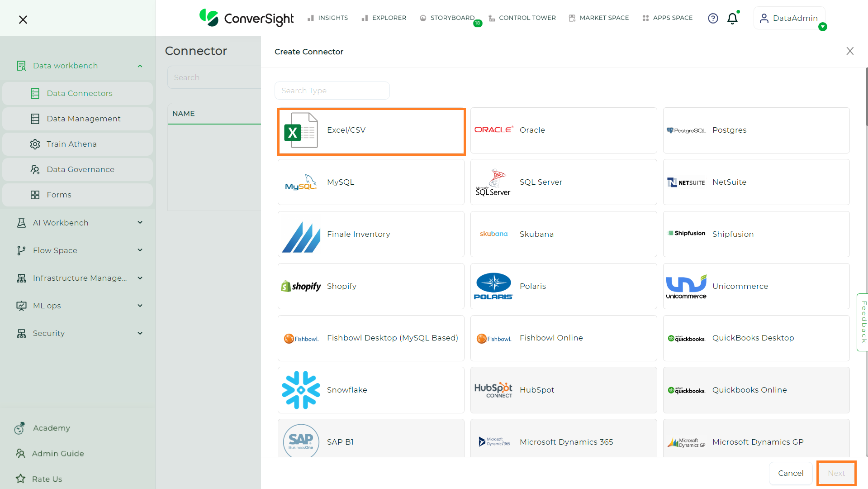
Task: Open the Admin Guide link
Action: 58,453
